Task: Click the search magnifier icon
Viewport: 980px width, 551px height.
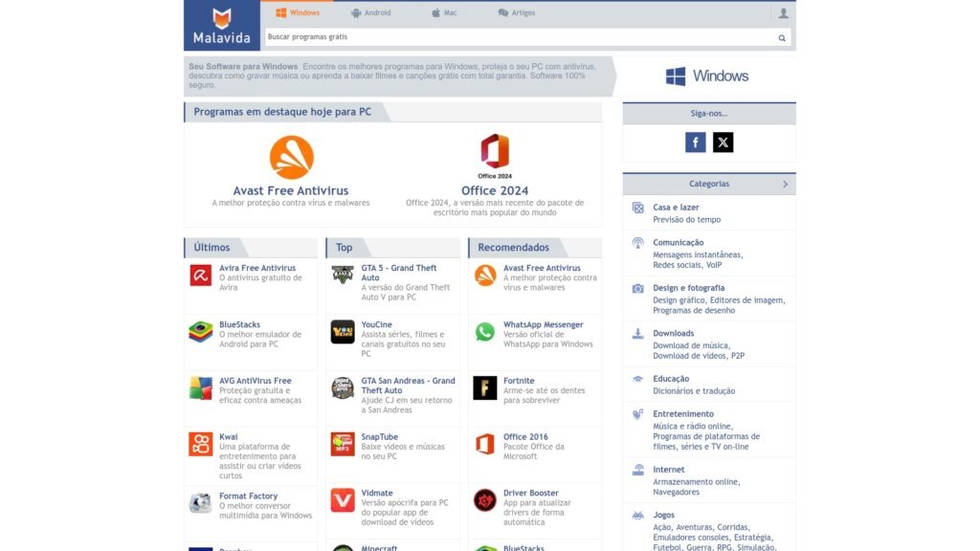Action: [782, 37]
